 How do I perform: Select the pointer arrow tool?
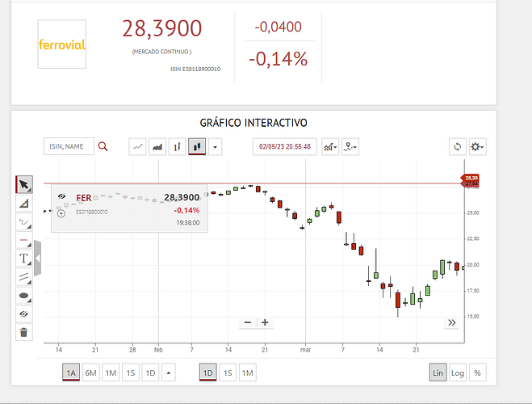coord(24,184)
